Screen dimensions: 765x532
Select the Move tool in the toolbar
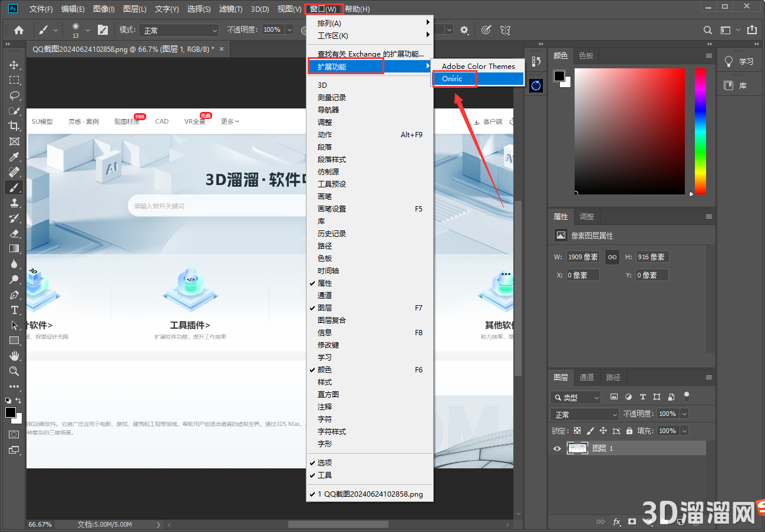click(x=14, y=65)
